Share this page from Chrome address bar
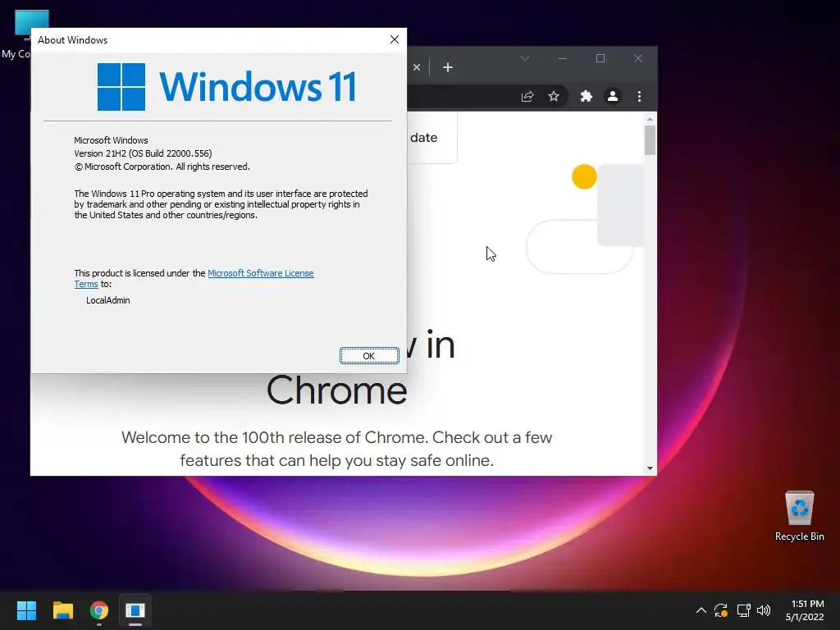 coord(527,97)
